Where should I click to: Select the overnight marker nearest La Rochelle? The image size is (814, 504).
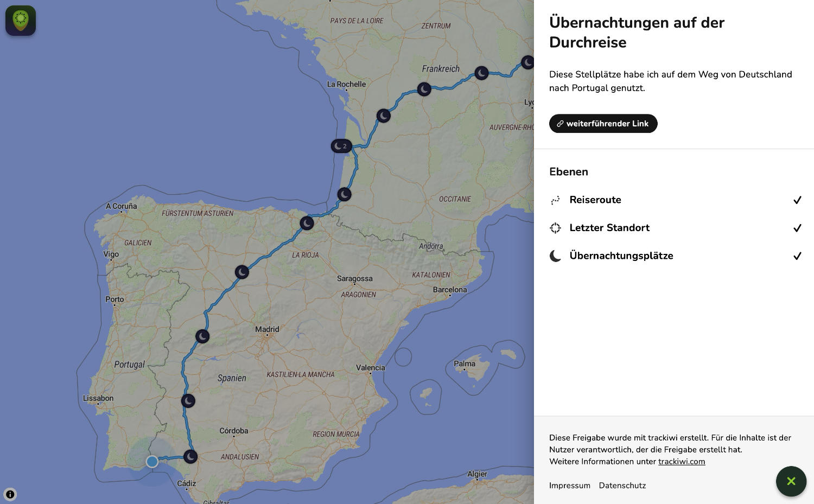384,116
